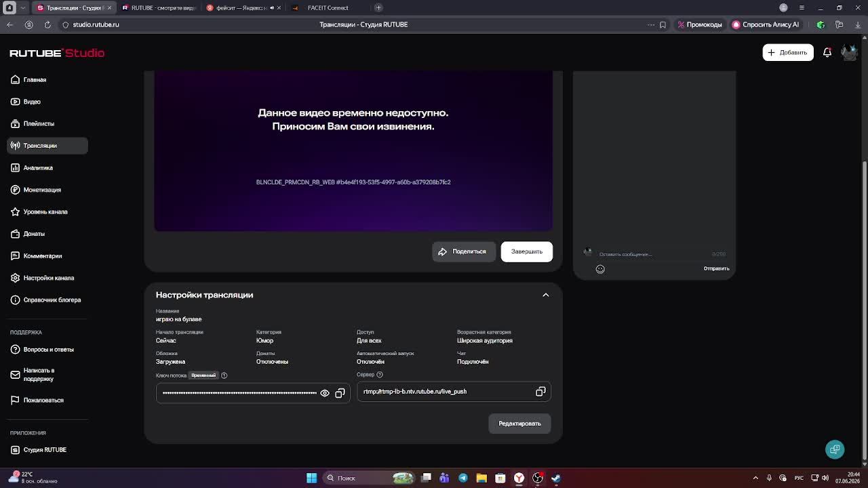Click the RUTUBE Studio logo
The image size is (868, 488).
pos(57,53)
